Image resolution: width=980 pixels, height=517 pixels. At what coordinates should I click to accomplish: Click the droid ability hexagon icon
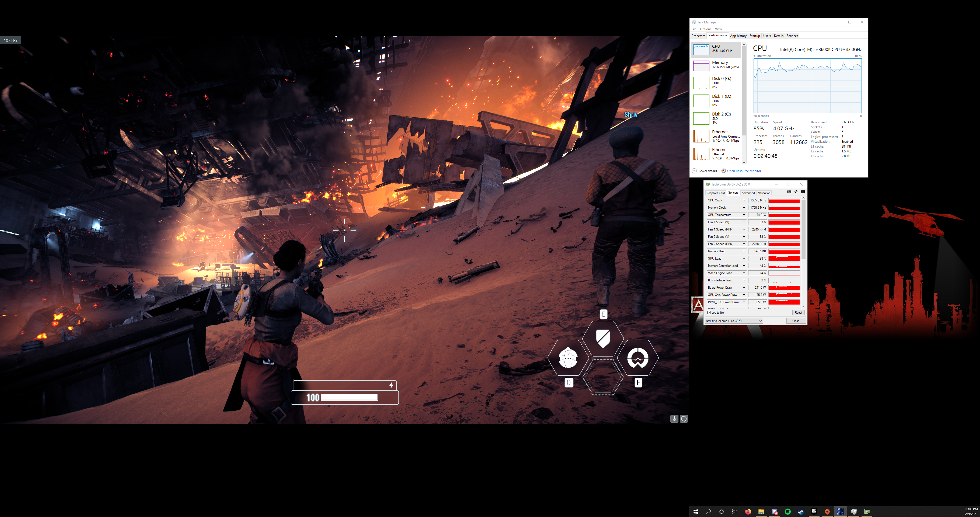pyautogui.click(x=568, y=358)
